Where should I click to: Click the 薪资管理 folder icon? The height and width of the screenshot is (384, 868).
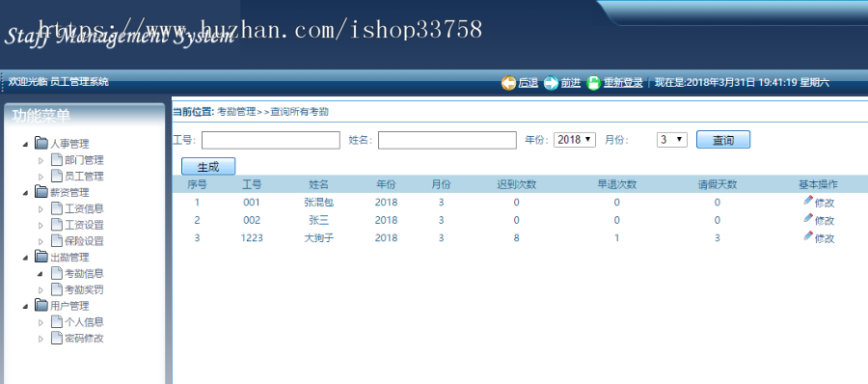point(41,192)
